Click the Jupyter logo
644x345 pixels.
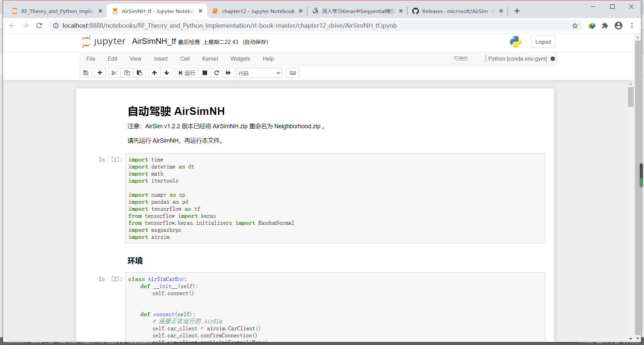(x=104, y=42)
